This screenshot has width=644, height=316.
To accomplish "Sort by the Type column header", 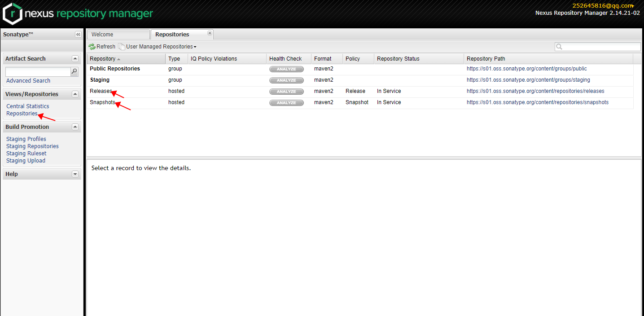I will pyautogui.click(x=176, y=59).
